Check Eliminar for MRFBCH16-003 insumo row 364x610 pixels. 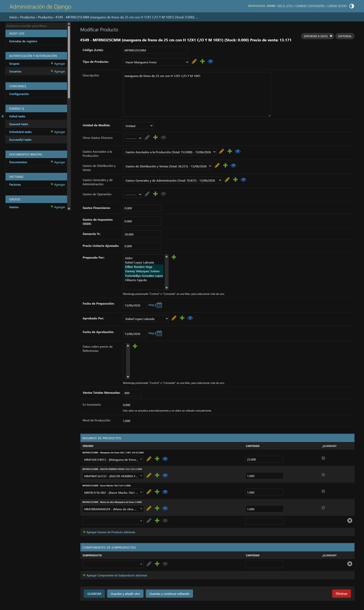(x=323, y=491)
